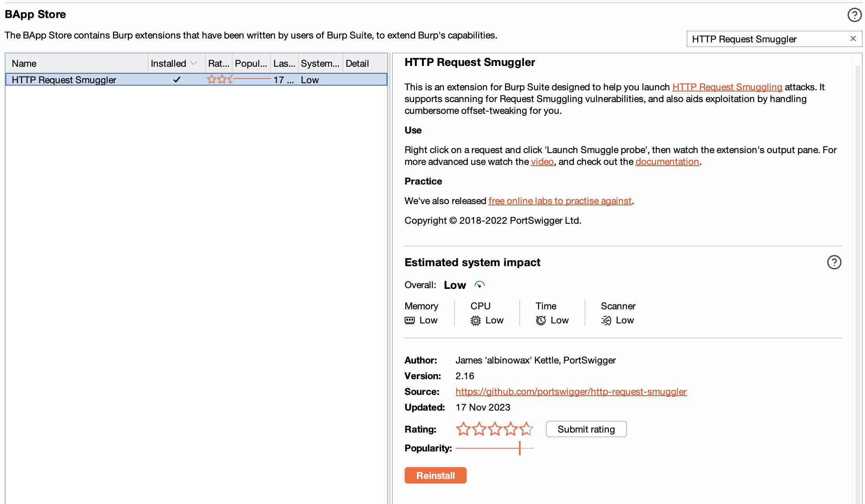Click the gauge icon beside Overall Low
This screenshot has width=865, height=504.
click(480, 285)
